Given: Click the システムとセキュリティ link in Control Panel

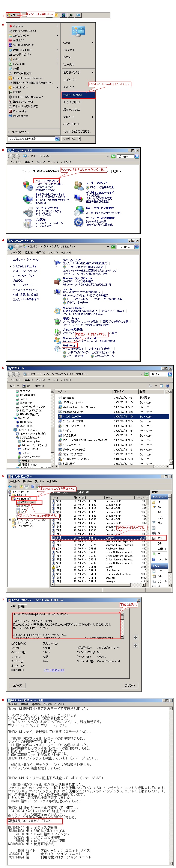Looking at the screenshot, I should tap(47, 181).
